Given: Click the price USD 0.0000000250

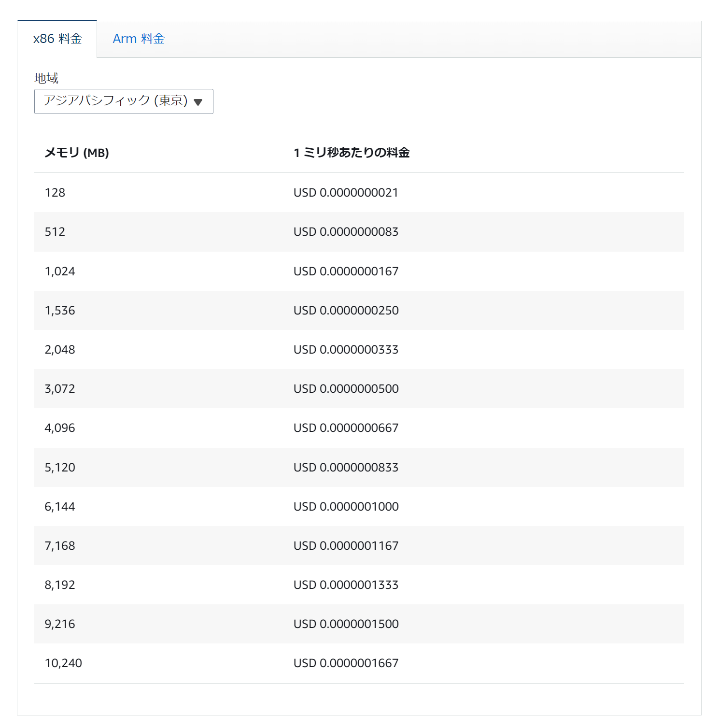Looking at the screenshot, I should (x=346, y=310).
